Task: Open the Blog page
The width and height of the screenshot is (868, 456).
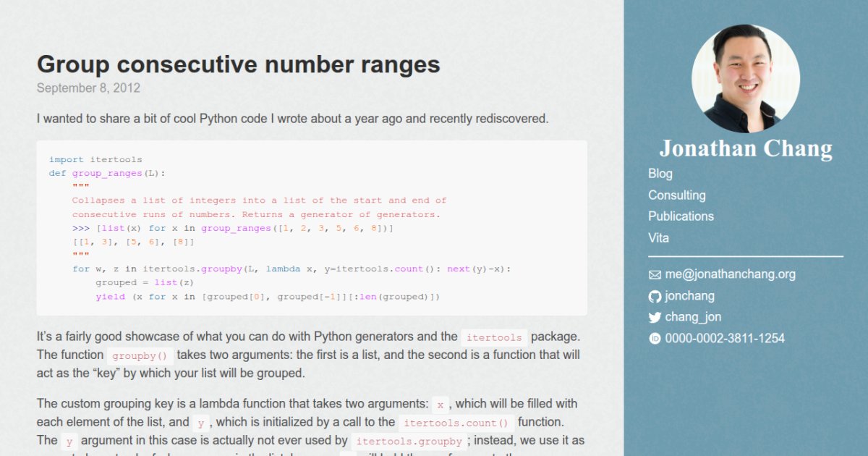Action: (x=660, y=174)
